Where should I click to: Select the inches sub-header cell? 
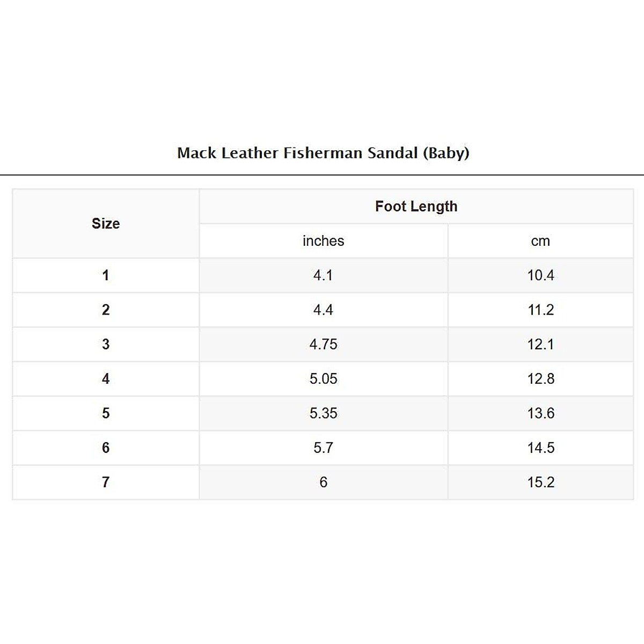coord(323,241)
